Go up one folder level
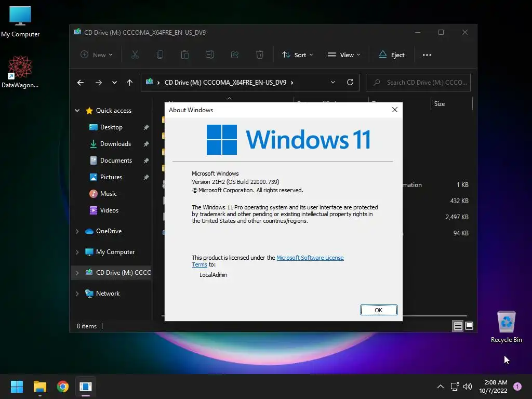Viewport: 532px width, 399px height. [129, 83]
